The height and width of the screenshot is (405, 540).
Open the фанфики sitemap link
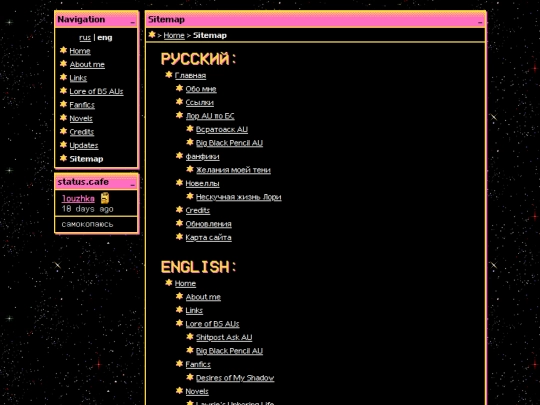(202, 156)
